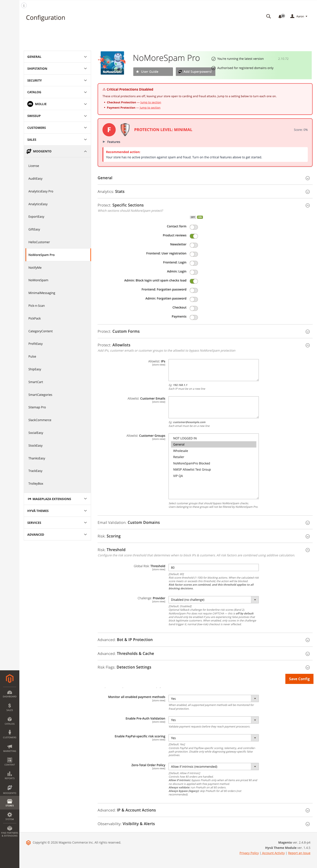The height and width of the screenshot is (868, 317).
Task: Expand Risk: Scoring section
Action: pyautogui.click(x=205, y=536)
